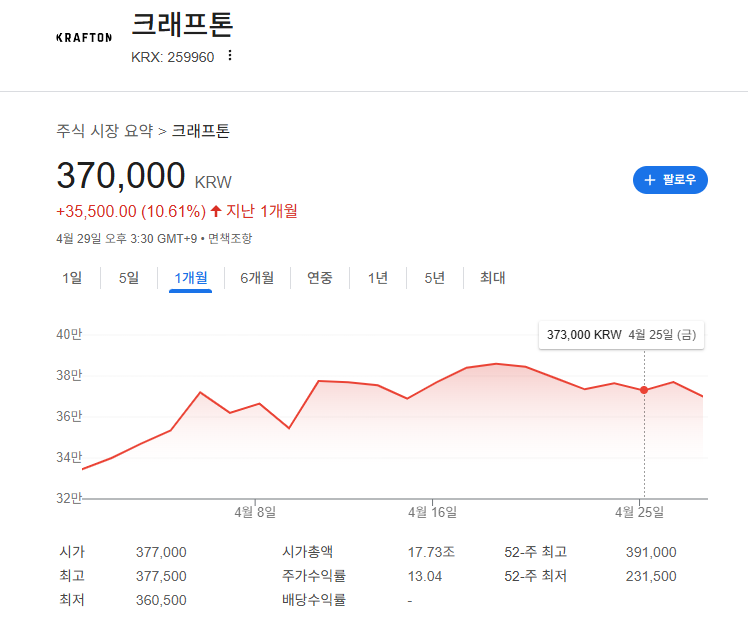This screenshot has width=748, height=622.
Task: Click the 32만 y-axis label
Action: [69, 498]
